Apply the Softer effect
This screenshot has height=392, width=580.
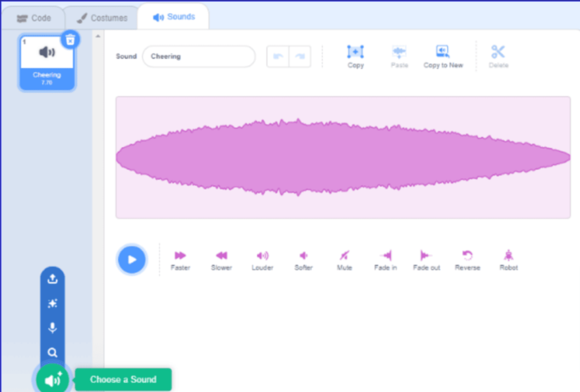[303, 259]
